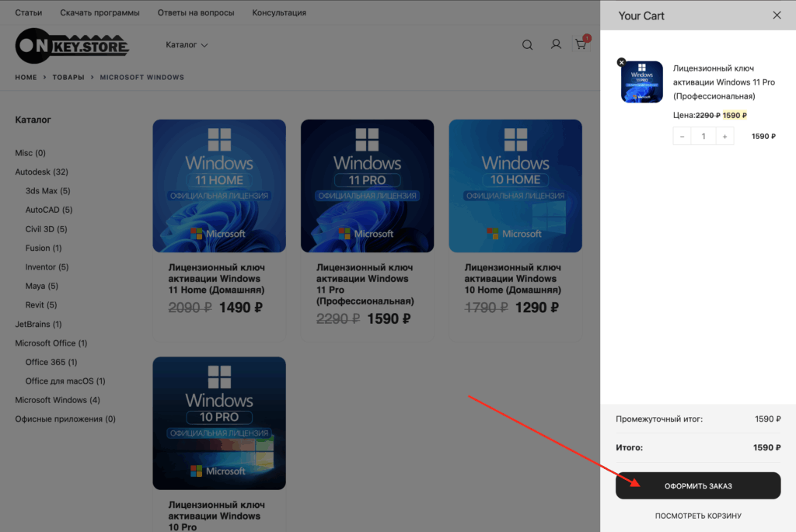The width and height of the screenshot is (796, 532).
Task: Open the Windows 10 Home product image
Action: [515, 186]
